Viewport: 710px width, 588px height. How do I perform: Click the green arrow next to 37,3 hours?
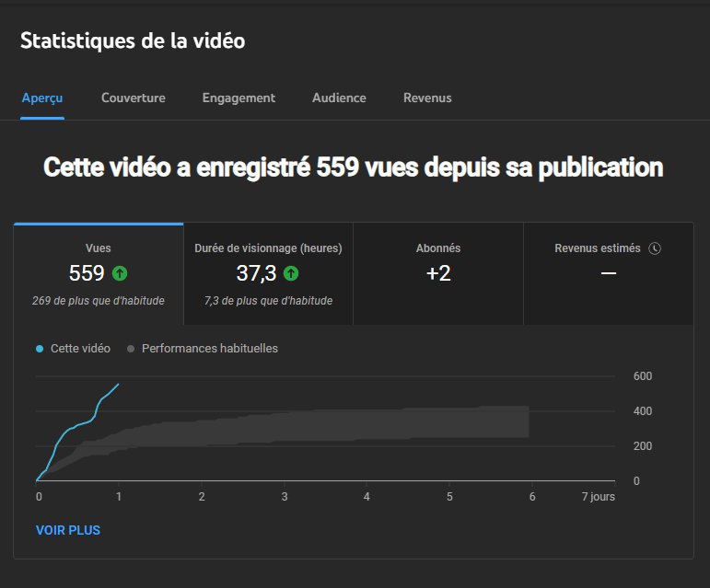click(x=291, y=273)
